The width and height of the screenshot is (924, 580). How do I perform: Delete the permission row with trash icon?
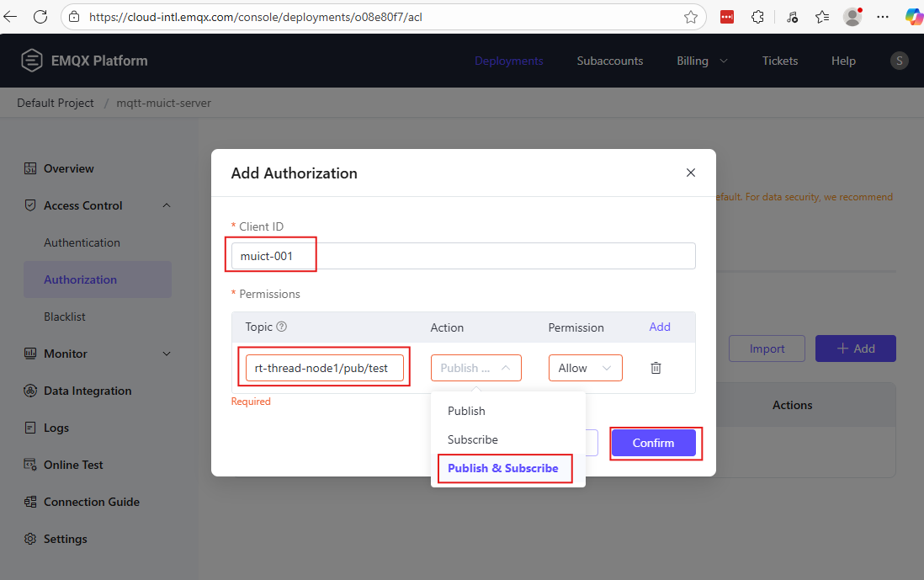pos(656,368)
